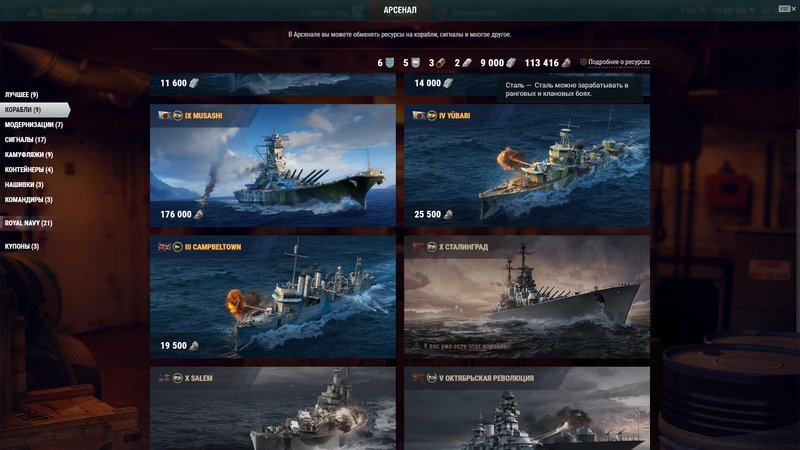Open the Контейнеры (4) category

[29, 169]
